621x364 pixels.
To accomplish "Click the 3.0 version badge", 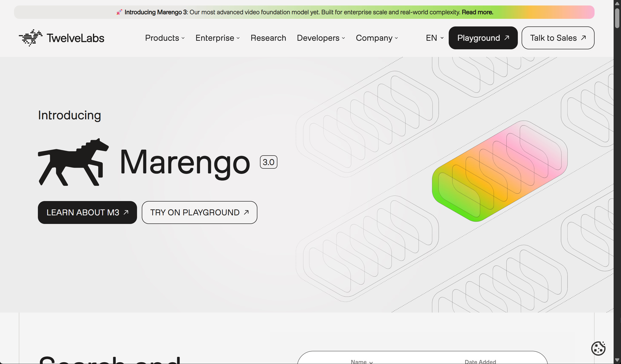I will (268, 162).
